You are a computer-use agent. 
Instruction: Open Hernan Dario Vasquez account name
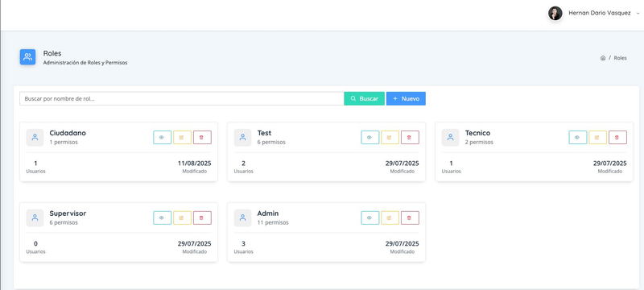tap(600, 13)
